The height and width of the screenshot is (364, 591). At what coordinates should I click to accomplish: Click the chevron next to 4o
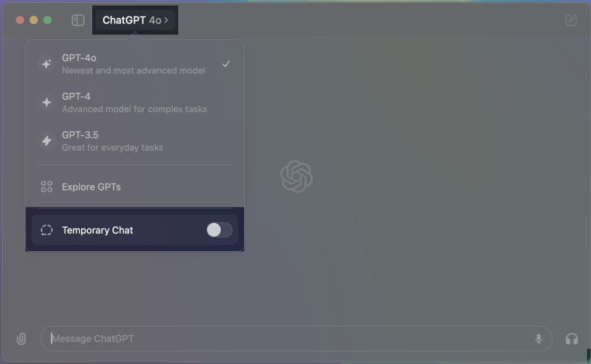[x=166, y=21]
